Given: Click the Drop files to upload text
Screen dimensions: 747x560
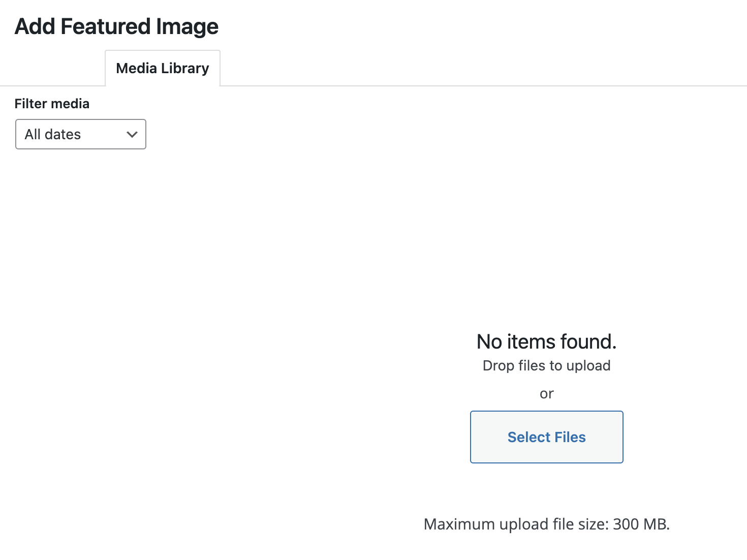Looking at the screenshot, I should pyautogui.click(x=546, y=365).
